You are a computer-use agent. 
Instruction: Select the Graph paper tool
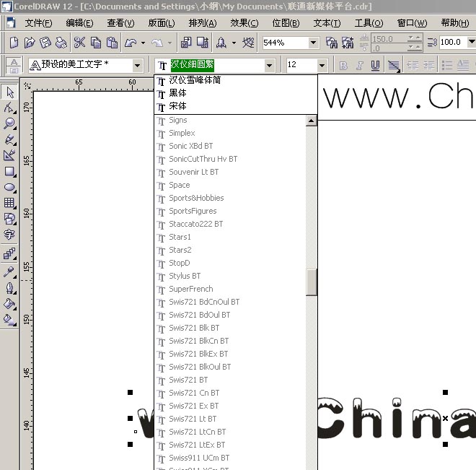[9, 203]
